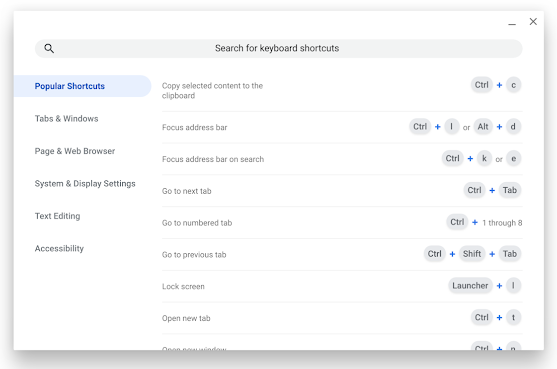Click the 'c' key chip for copy
557x369 pixels.
pyautogui.click(x=513, y=85)
